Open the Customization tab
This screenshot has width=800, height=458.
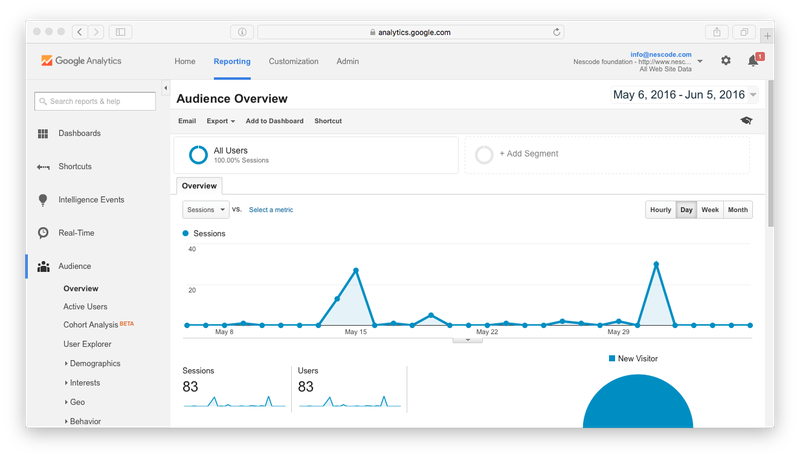(x=293, y=61)
